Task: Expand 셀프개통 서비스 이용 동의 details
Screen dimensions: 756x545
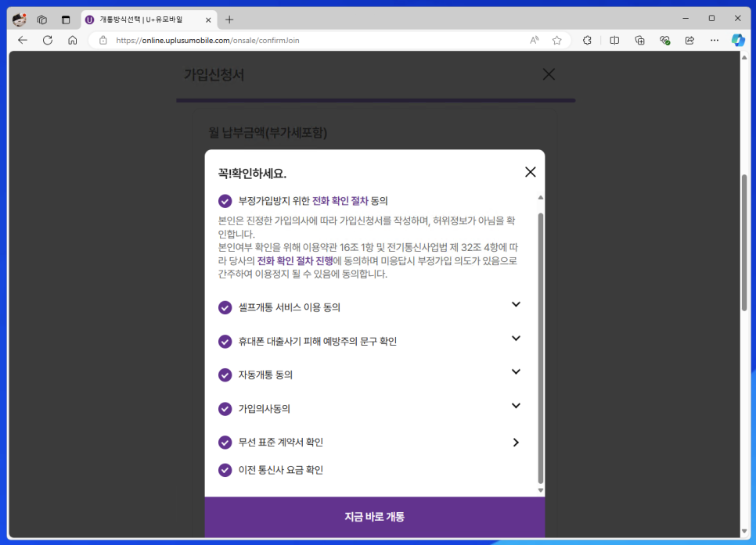Action: click(x=516, y=304)
